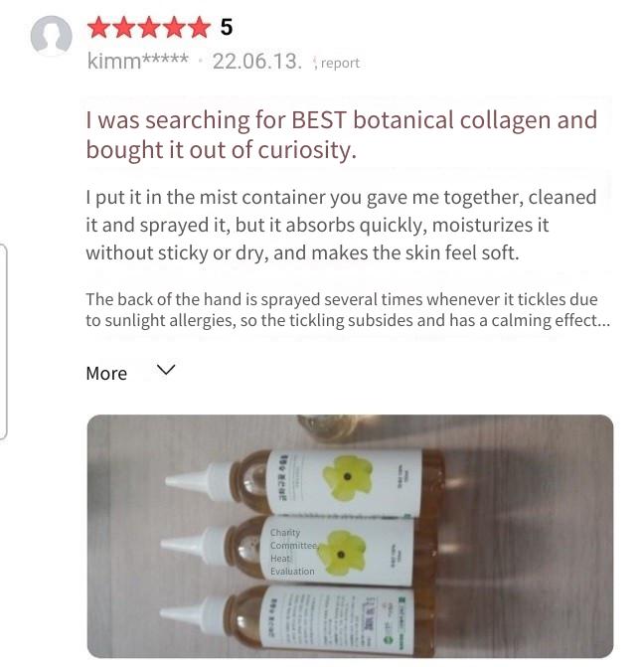644x667 pixels.
Task: Click the fifth red rating star
Action: [x=199, y=28]
